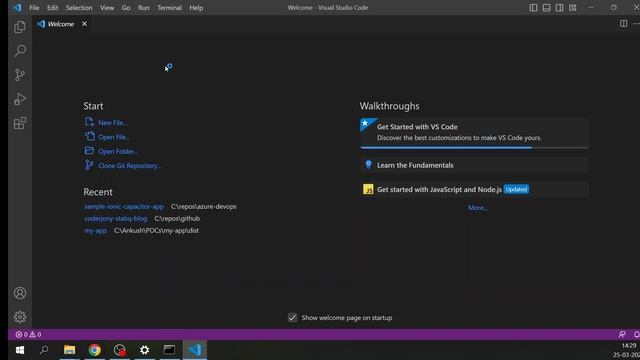Click the feedback icon in status bar
The height and width of the screenshot is (360, 640).
point(622,334)
